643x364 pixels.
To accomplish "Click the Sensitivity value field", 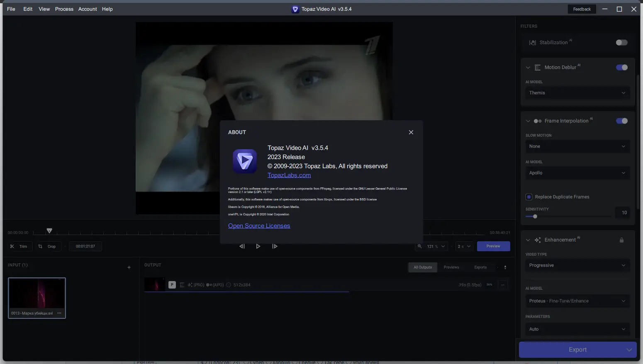I will (623, 213).
